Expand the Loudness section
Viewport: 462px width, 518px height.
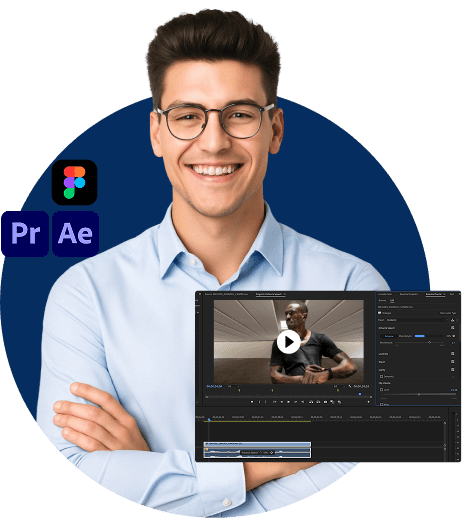383,354
